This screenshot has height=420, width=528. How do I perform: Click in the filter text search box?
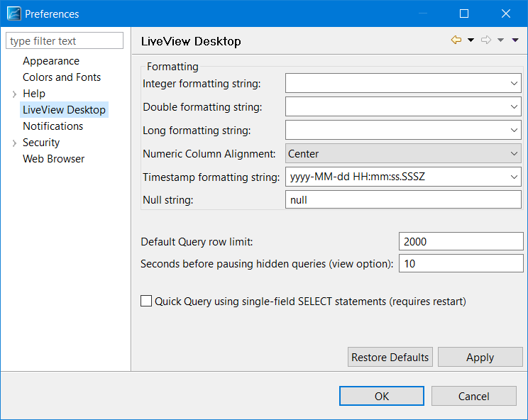click(65, 41)
